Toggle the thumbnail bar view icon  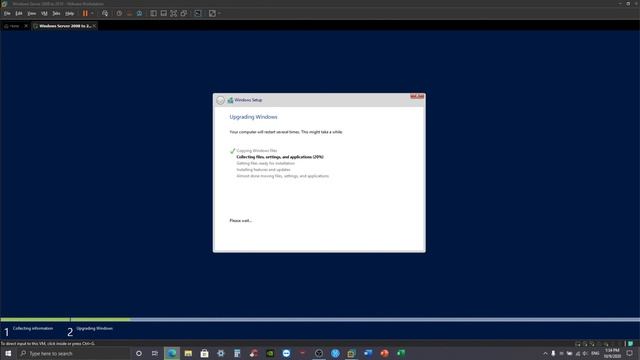(x=164, y=13)
